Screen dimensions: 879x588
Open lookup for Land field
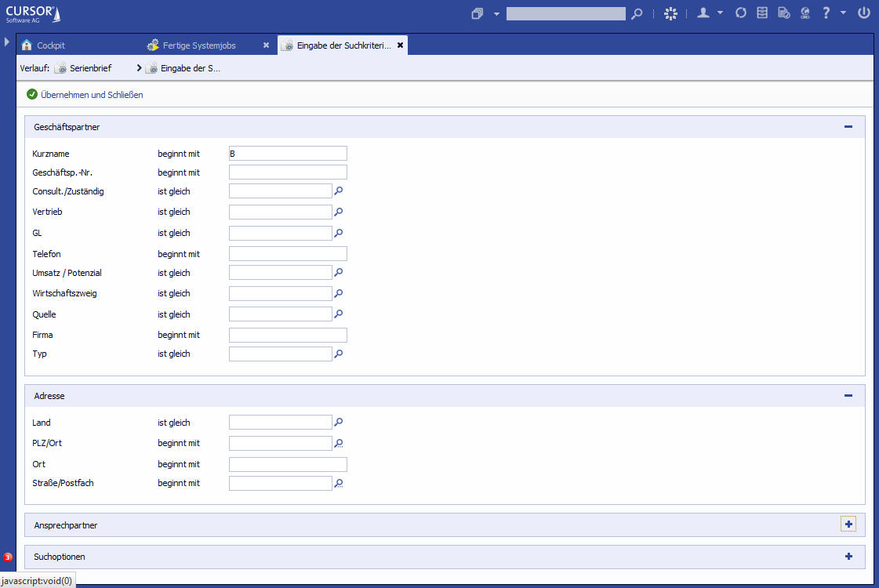tap(339, 423)
